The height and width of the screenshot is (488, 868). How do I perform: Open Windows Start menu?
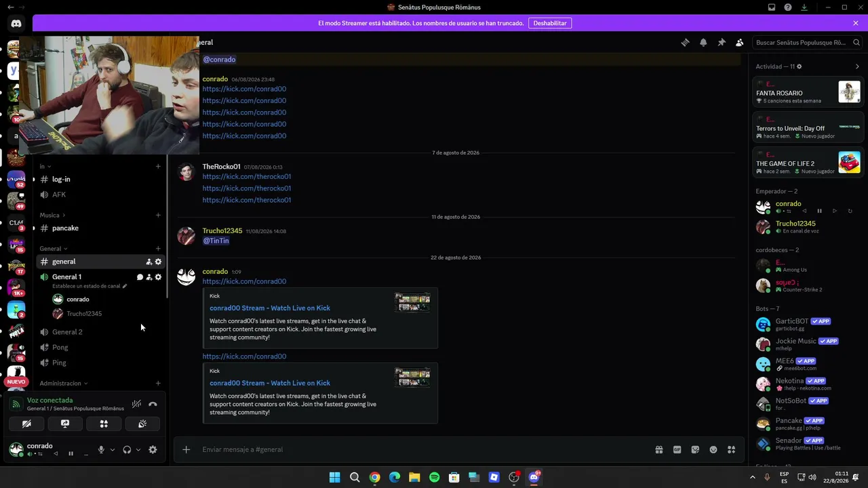click(x=334, y=477)
